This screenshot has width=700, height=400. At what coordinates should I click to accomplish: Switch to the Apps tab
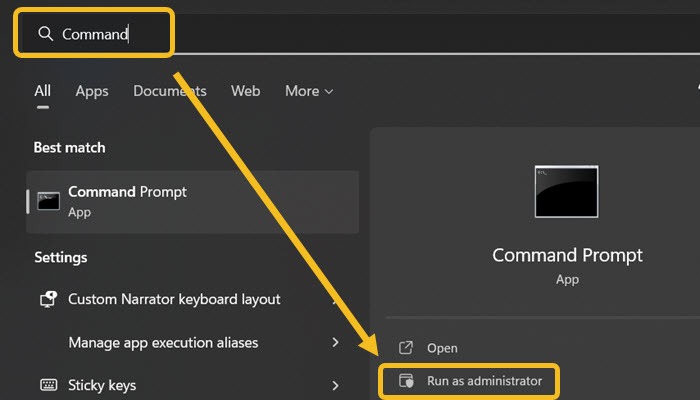[x=92, y=91]
